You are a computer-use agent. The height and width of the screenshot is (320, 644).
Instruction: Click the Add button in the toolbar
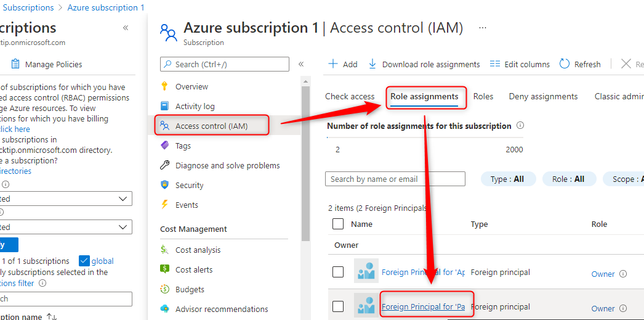343,64
